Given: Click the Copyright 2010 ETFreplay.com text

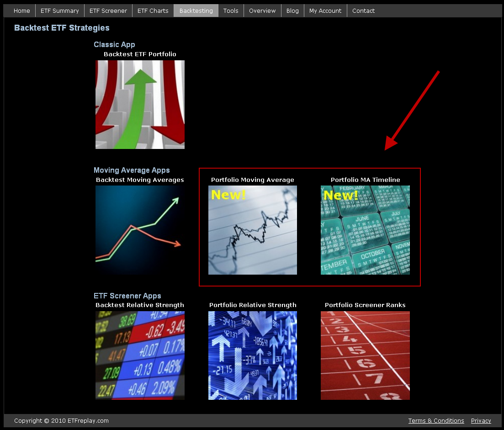Looking at the screenshot, I should point(61,421).
